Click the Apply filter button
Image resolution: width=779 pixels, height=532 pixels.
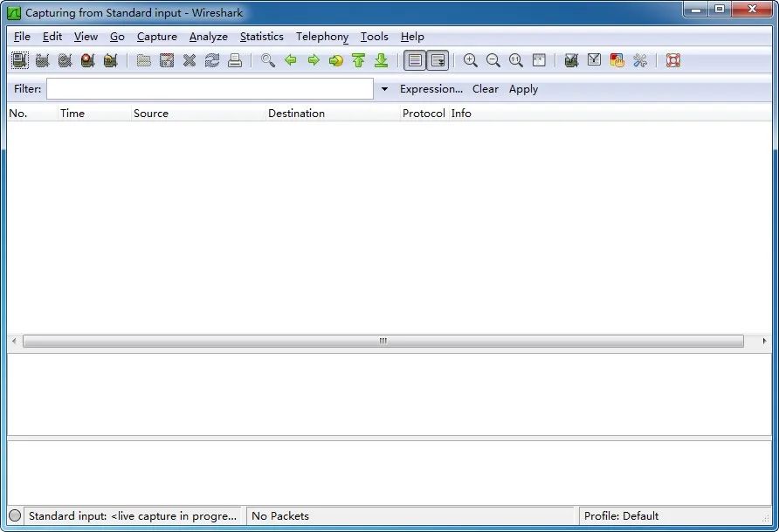[x=524, y=89]
